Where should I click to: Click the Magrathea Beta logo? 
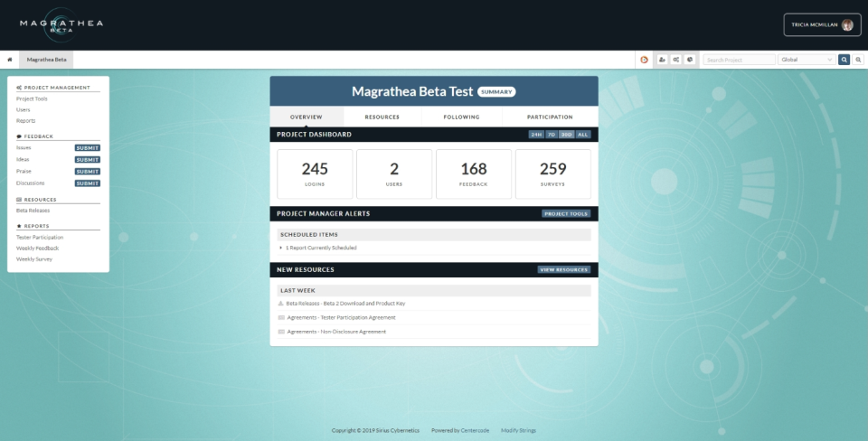(61, 25)
